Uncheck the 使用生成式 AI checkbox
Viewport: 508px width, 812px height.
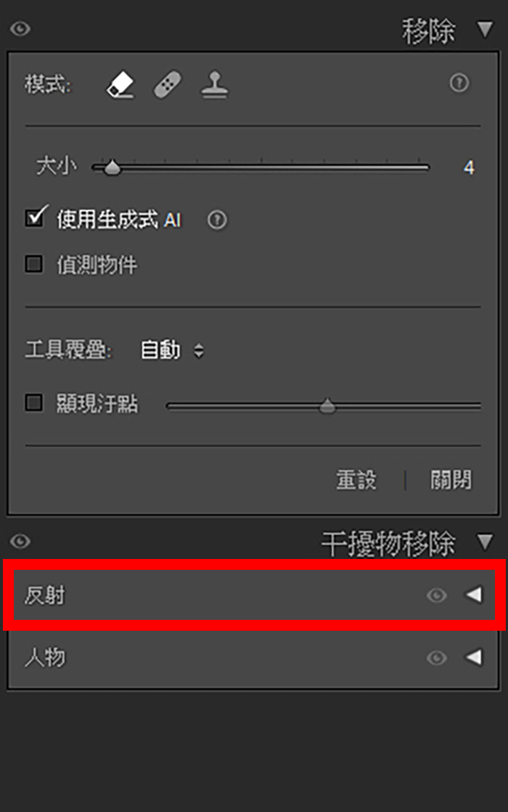click(34, 218)
